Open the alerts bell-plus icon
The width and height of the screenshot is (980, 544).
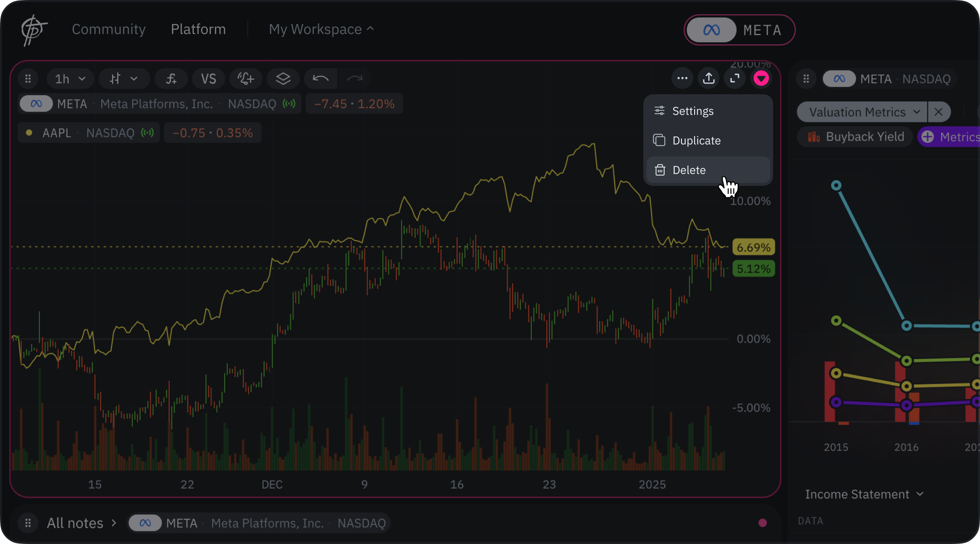[x=245, y=79]
